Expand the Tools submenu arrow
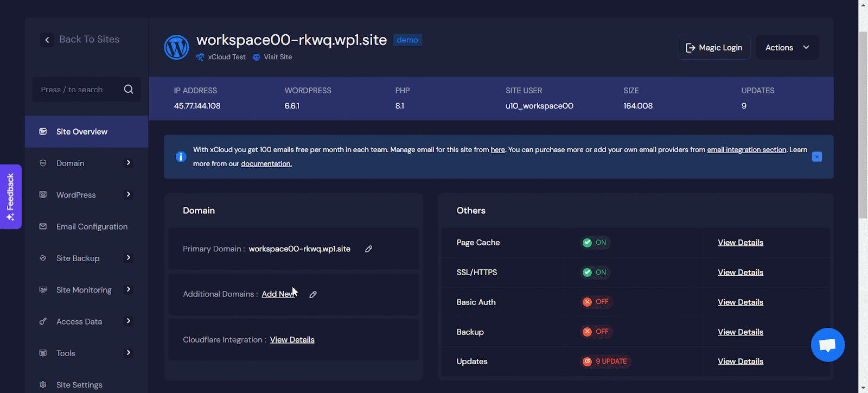 coord(129,353)
